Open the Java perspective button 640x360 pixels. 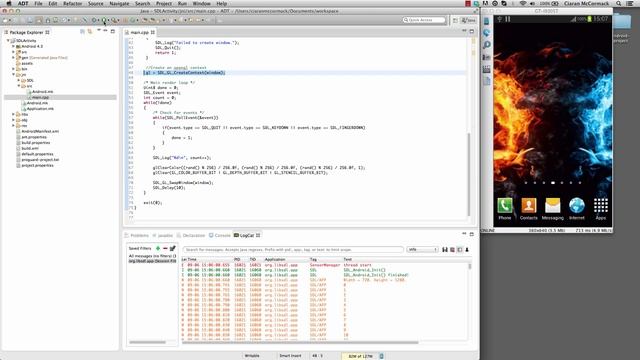click(x=469, y=20)
